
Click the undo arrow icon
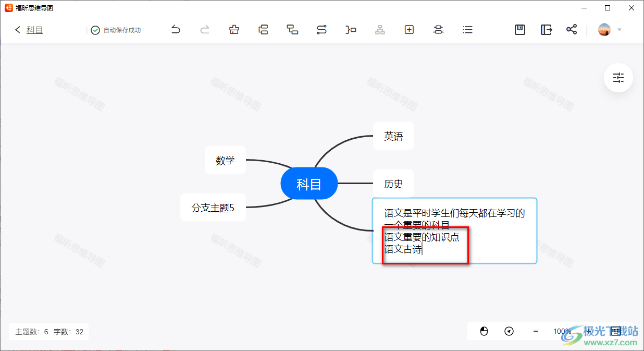point(176,30)
